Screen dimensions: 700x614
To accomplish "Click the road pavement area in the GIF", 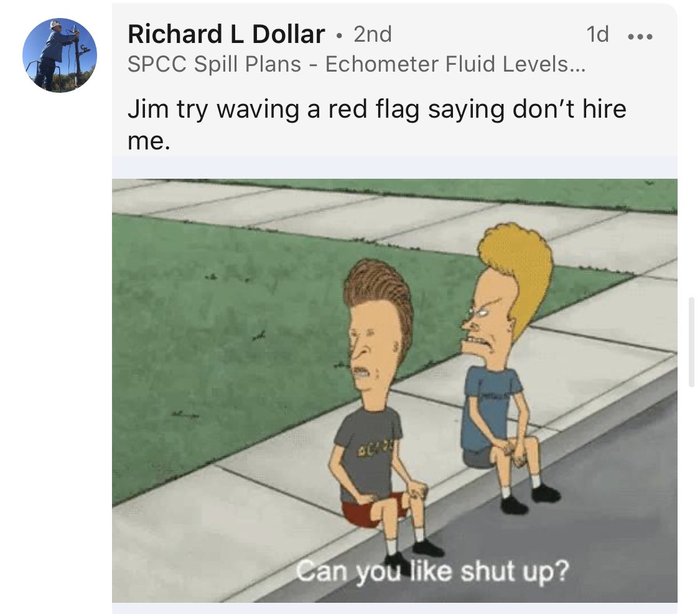I will coord(616,514).
